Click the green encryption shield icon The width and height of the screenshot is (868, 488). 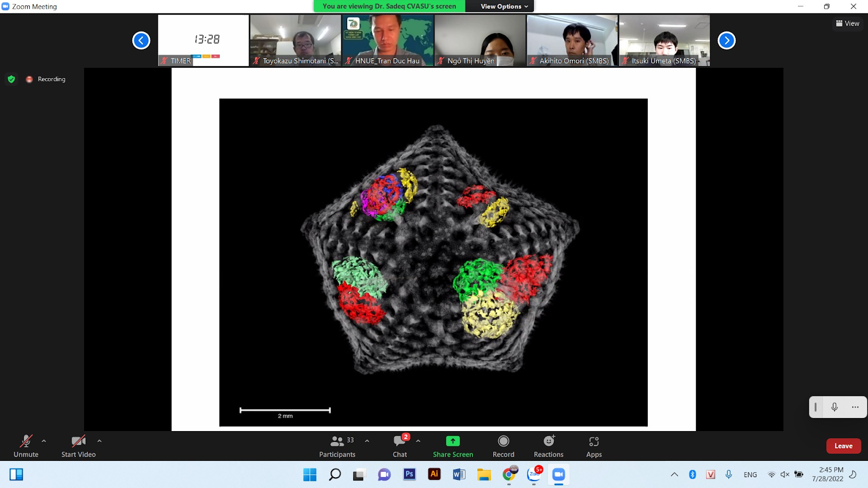point(11,79)
